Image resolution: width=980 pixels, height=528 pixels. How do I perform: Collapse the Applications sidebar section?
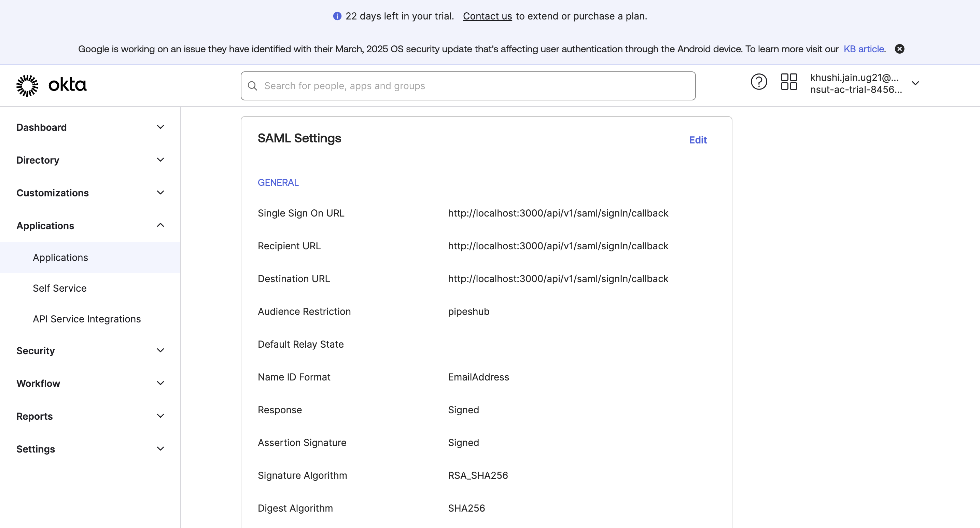pyautogui.click(x=160, y=225)
